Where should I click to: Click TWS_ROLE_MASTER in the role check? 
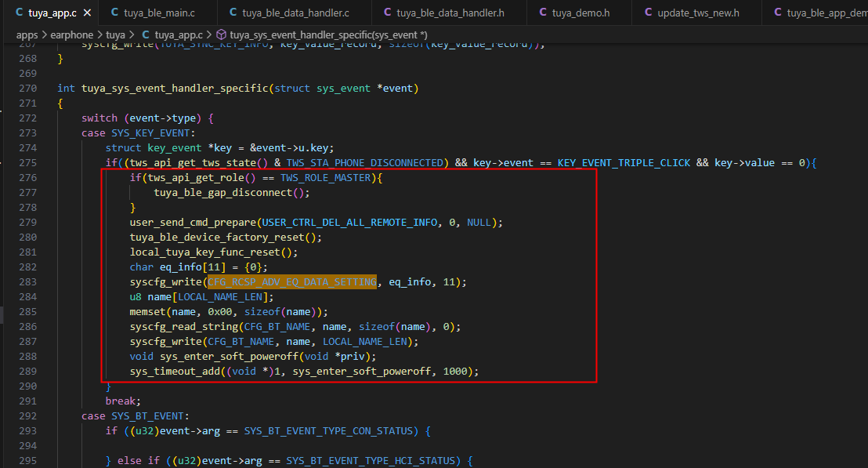[326, 178]
